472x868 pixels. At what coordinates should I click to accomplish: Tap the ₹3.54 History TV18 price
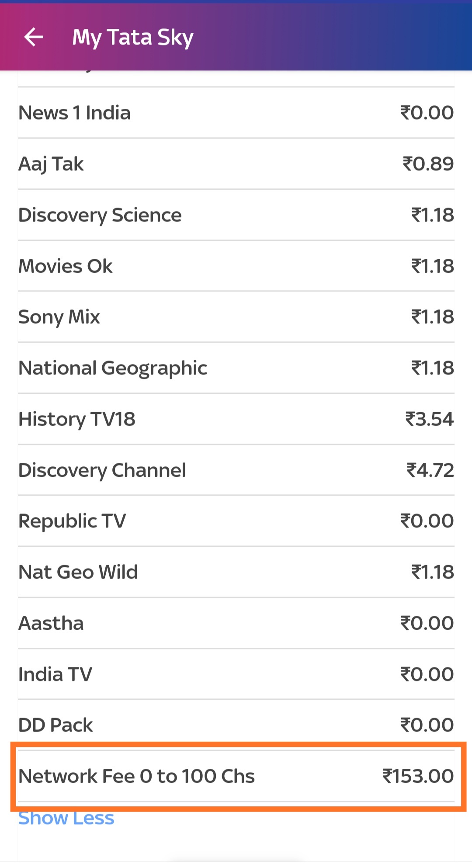(430, 419)
